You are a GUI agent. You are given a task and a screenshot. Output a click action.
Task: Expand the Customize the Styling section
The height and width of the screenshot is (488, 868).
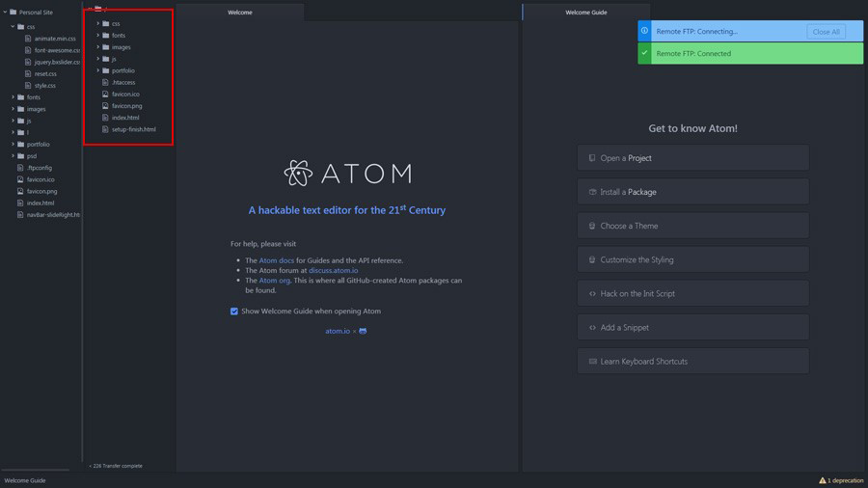pyautogui.click(x=693, y=259)
